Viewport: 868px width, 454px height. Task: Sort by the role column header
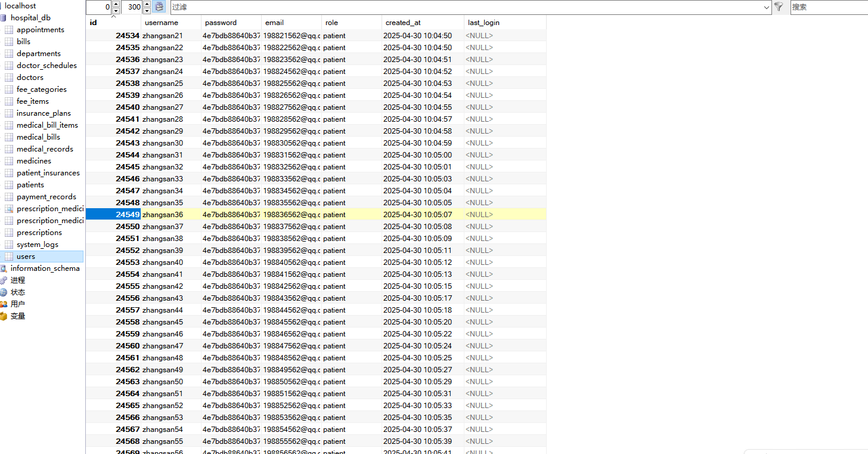pos(352,23)
